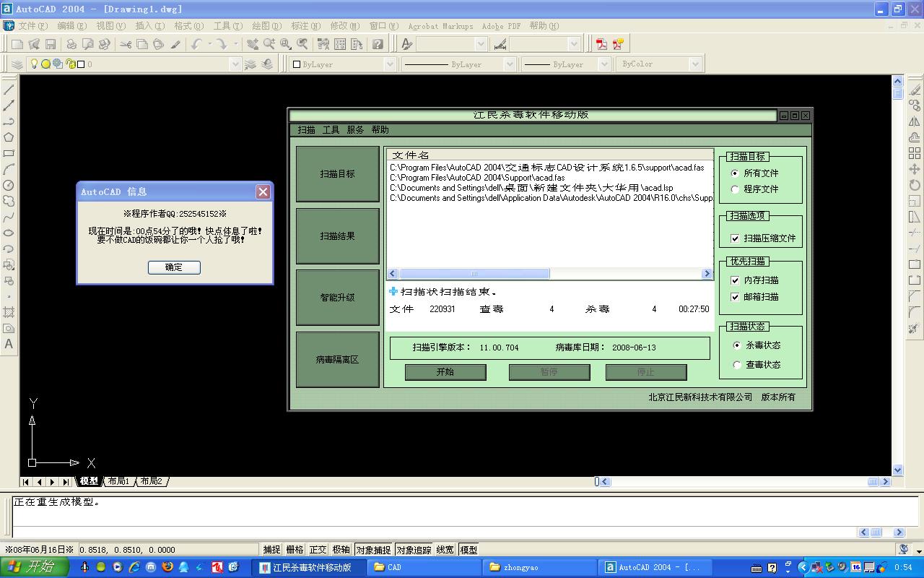Open the text style dropdown
The height and width of the screenshot is (578, 924).
pos(479,44)
